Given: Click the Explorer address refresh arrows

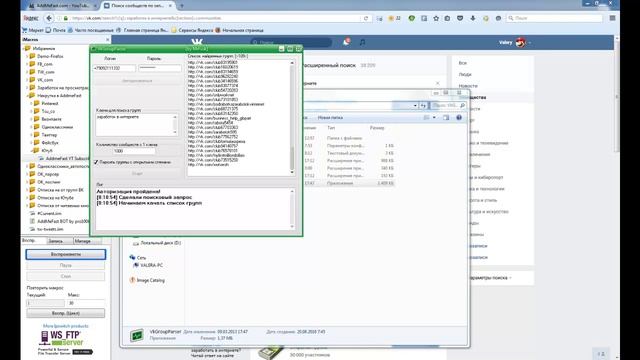Looking at the screenshot, I should point(423,105).
